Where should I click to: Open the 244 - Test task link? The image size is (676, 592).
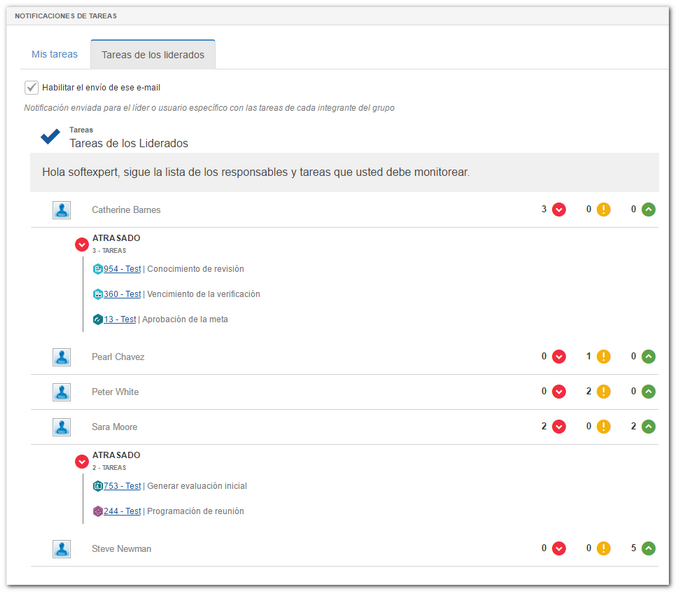point(122,511)
